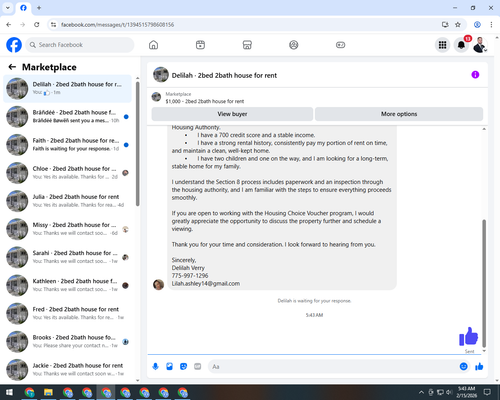Attach a file with the photo icon

[x=169, y=367]
